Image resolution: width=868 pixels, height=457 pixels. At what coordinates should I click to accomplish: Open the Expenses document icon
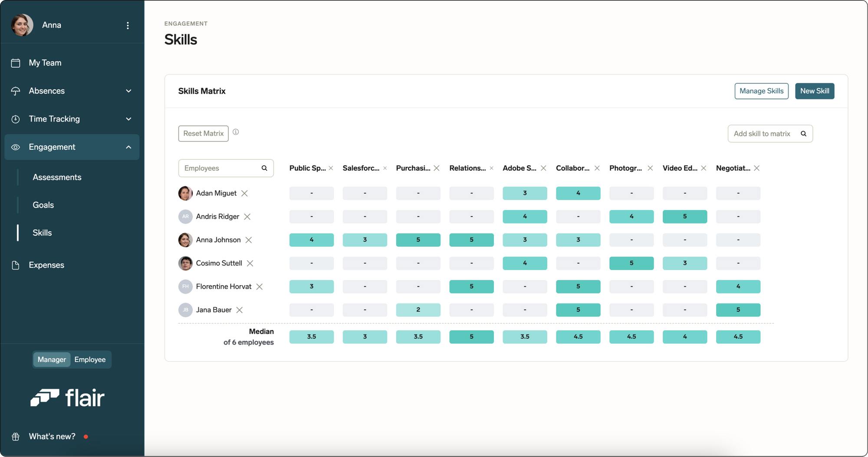pyautogui.click(x=16, y=265)
